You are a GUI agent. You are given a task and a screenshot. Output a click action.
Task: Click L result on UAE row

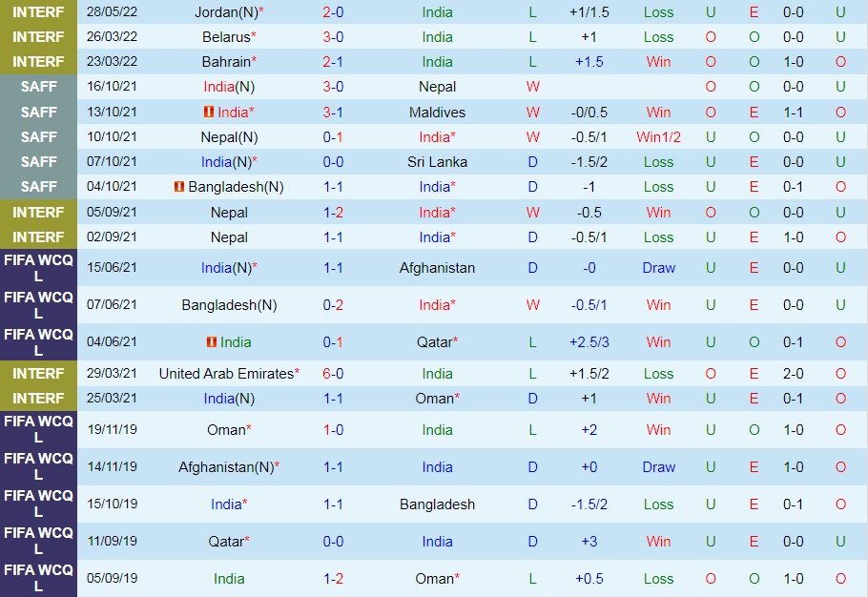point(532,374)
